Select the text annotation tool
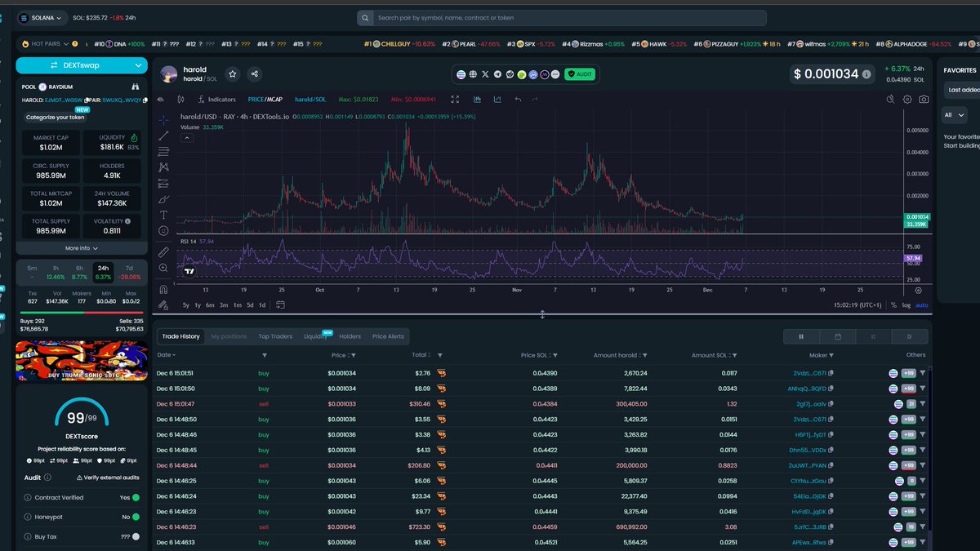 click(x=163, y=215)
